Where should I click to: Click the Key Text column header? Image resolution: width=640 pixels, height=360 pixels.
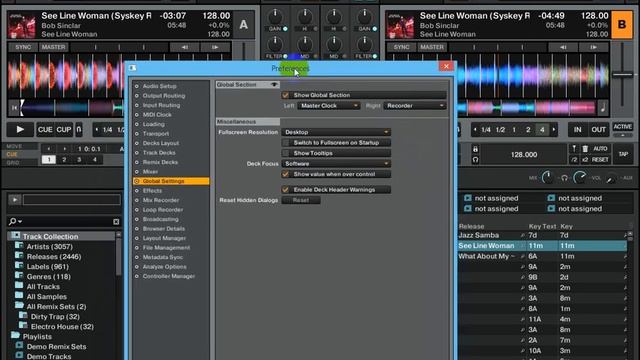coord(542,226)
